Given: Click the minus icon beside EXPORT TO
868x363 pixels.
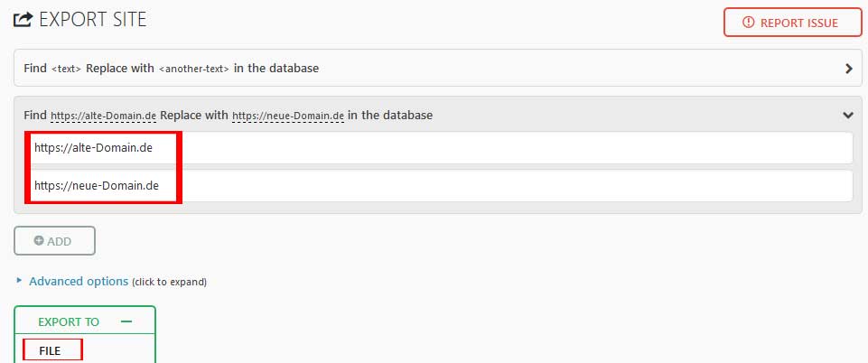Looking at the screenshot, I should (x=126, y=321).
